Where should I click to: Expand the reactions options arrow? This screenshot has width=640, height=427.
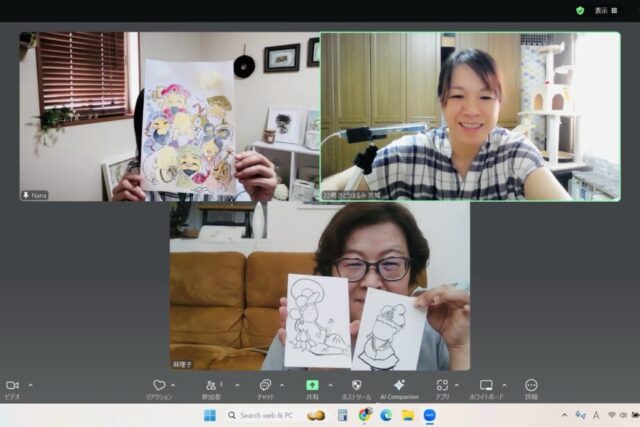point(177,384)
